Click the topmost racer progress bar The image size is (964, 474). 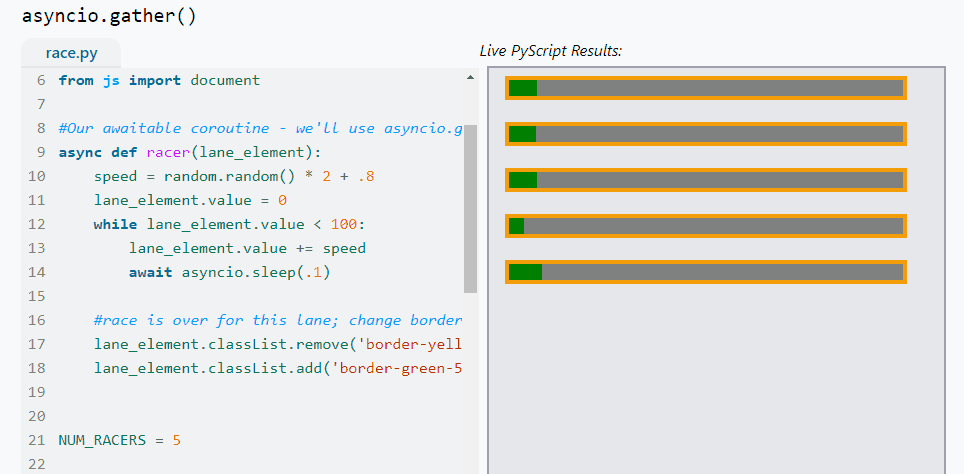click(x=706, y=88)
